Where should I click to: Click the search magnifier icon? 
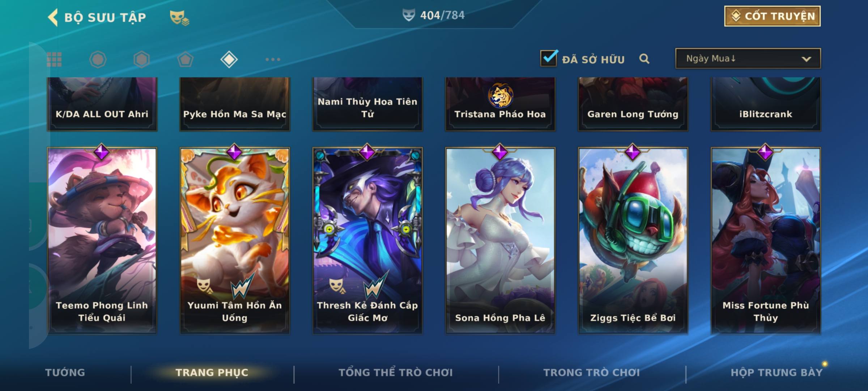tap(644, 59)
